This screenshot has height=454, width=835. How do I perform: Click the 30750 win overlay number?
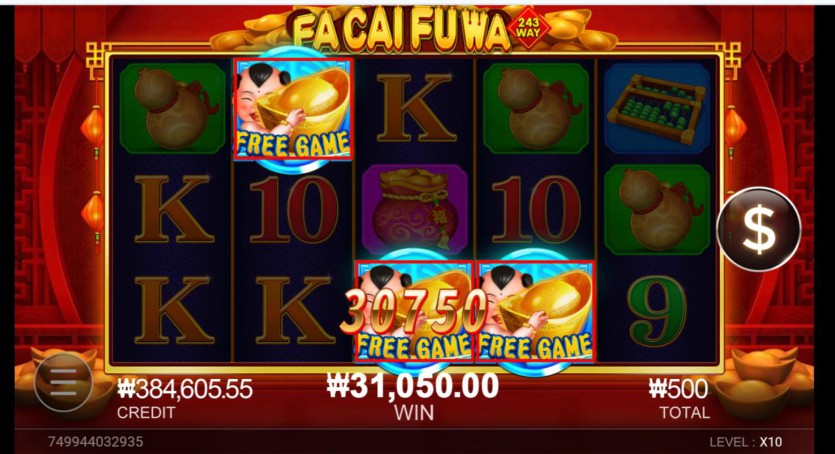click(x=413, y=310)
